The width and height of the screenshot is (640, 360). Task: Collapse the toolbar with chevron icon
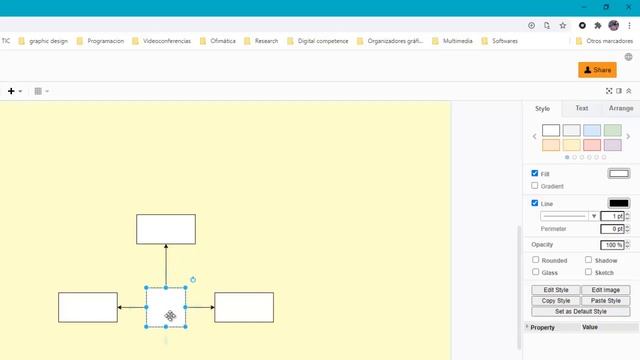tap(629, 91)
